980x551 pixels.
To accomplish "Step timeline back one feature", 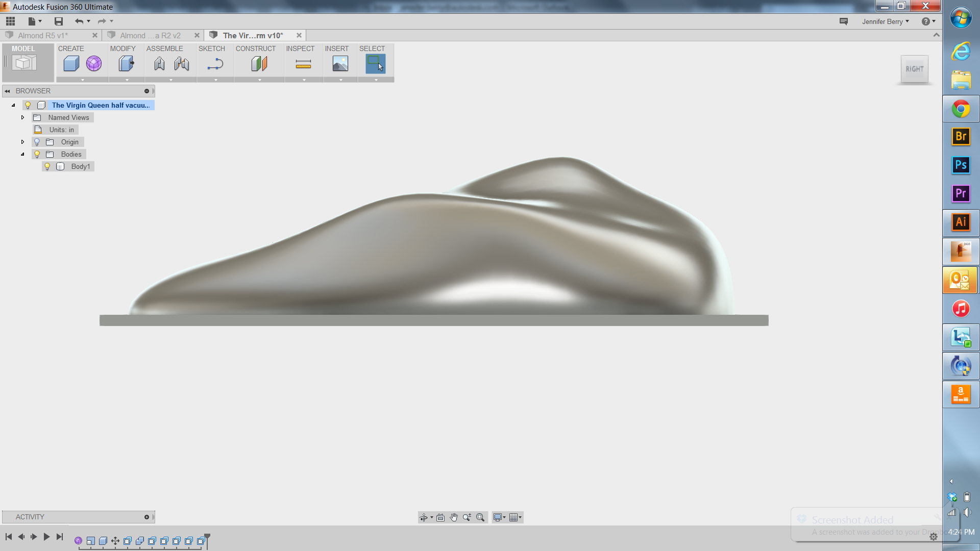I will click(x=21, y=537).
